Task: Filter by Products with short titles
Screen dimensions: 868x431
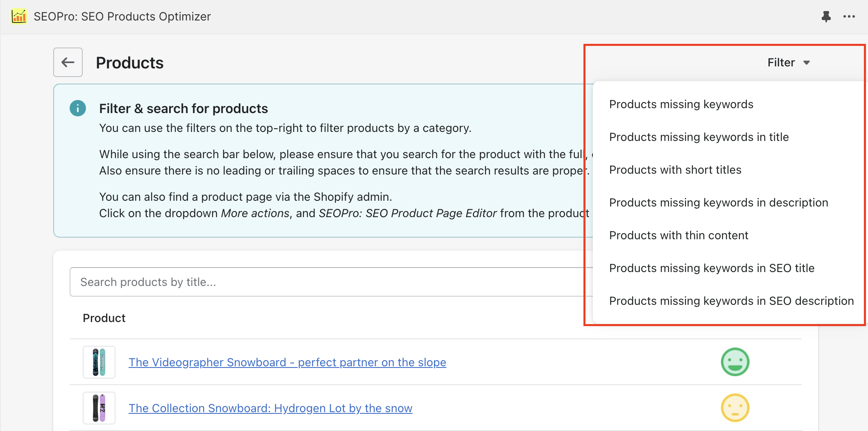Action: pyautogui.click(x=675, y=170)
